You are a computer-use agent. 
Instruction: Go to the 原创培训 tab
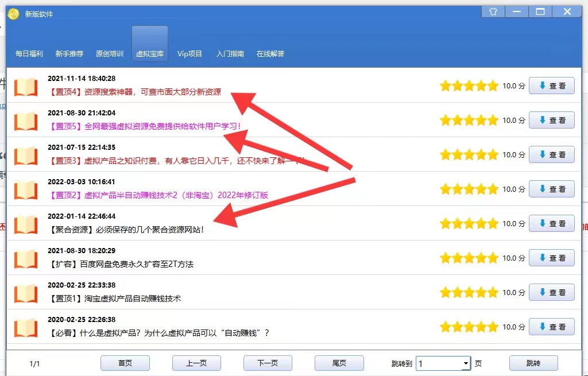[x=110, y=54]
